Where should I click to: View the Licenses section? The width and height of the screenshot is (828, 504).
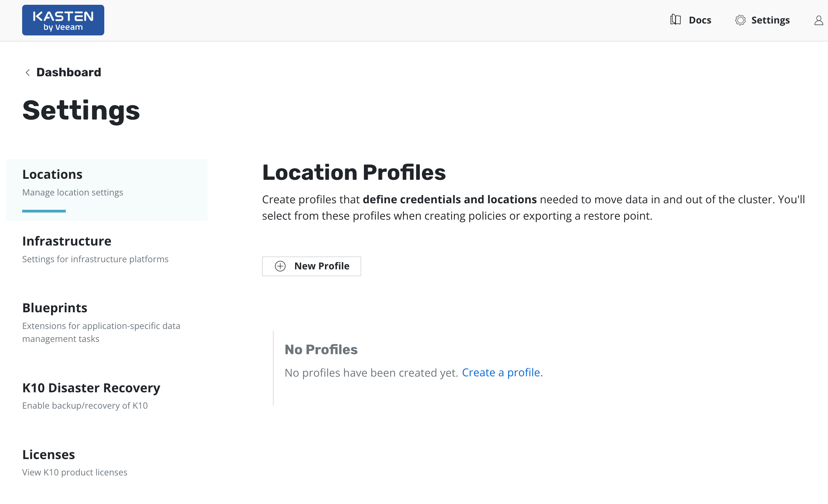49,455
